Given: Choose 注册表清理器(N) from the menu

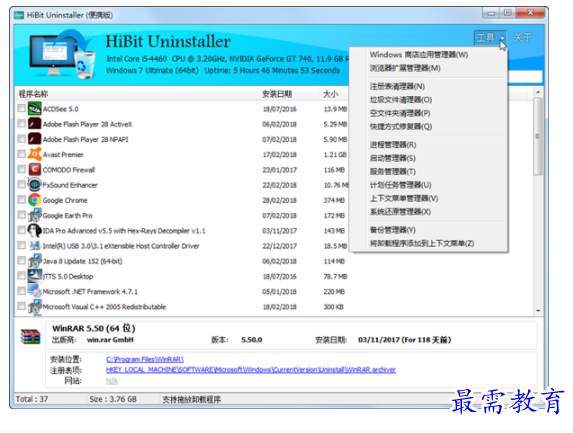Looking at the screenshot, I should coord(428,87).
